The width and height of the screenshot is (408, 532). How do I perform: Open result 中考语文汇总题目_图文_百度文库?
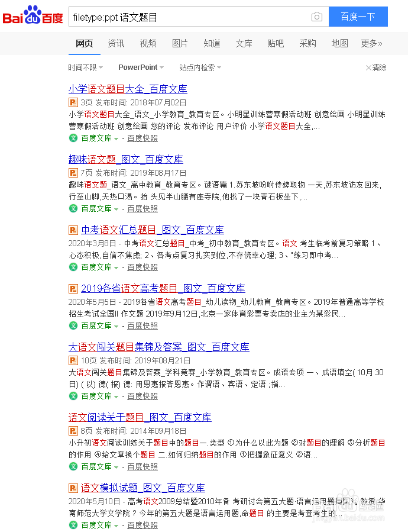coord(153,230)
